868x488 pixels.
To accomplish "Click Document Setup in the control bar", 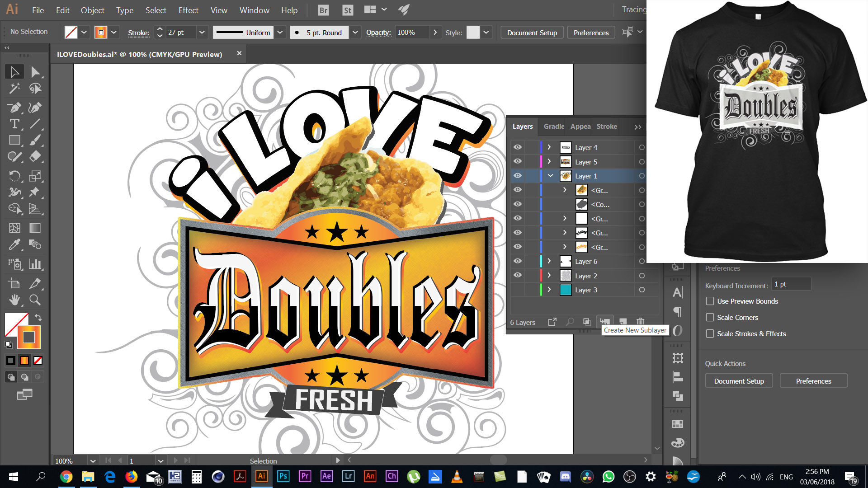I will pyautogui.click(x=532, y=33).
